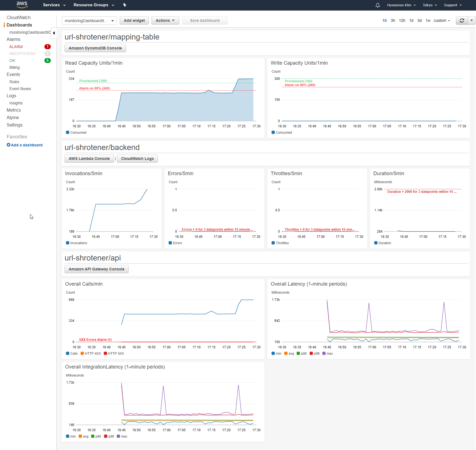
Task: Click the INSUFFICIENT count badge
Action: click(x=47, y=54)
